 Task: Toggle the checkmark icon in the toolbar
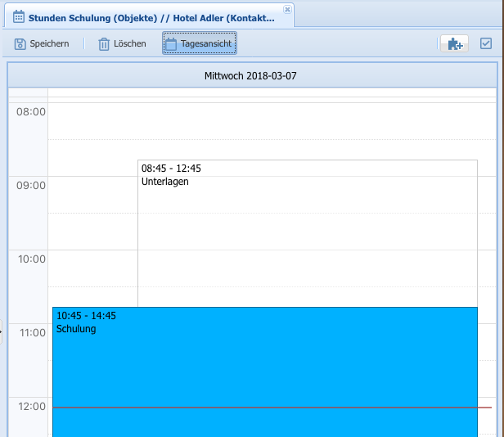click(x=486, y=44)
